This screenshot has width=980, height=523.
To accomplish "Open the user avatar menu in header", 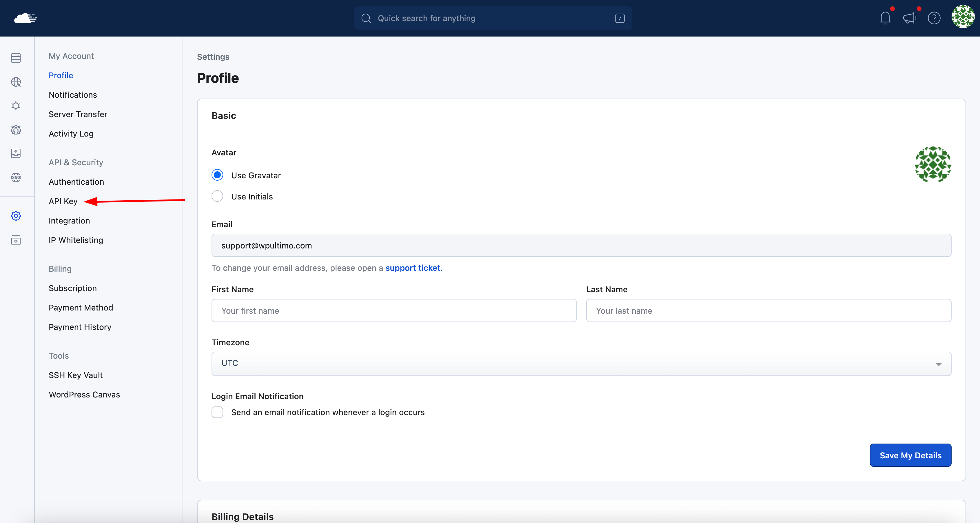I will click(963, 17).
